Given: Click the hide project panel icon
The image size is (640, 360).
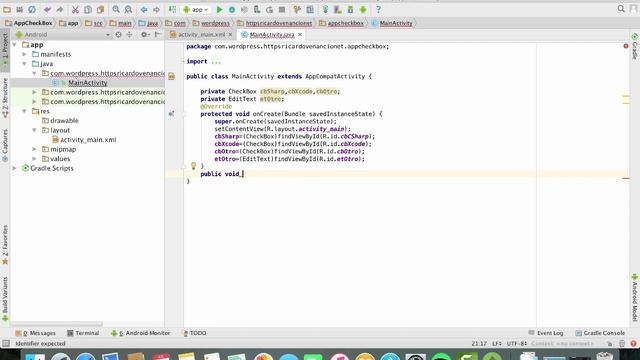Looking at the screenshot, I should (158, 35).
